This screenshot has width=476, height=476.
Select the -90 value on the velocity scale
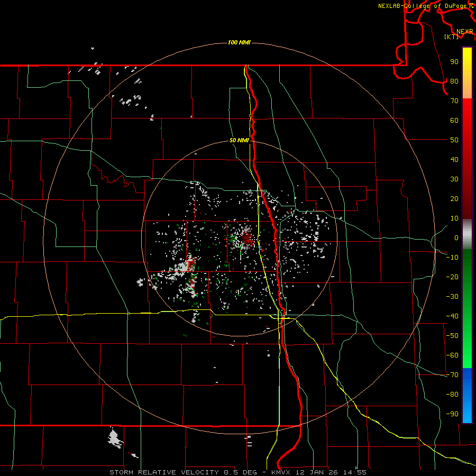click(x=452, y=414)
